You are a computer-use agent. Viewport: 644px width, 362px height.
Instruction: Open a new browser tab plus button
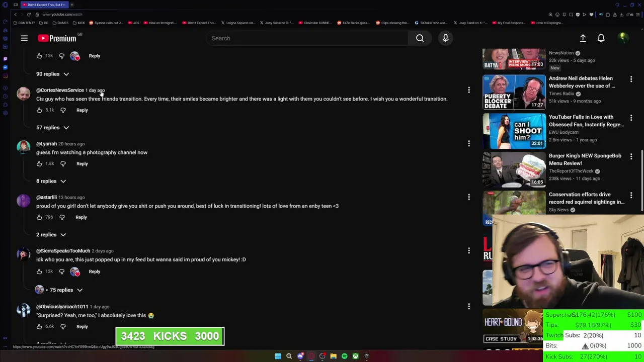(x=72, y=5)
